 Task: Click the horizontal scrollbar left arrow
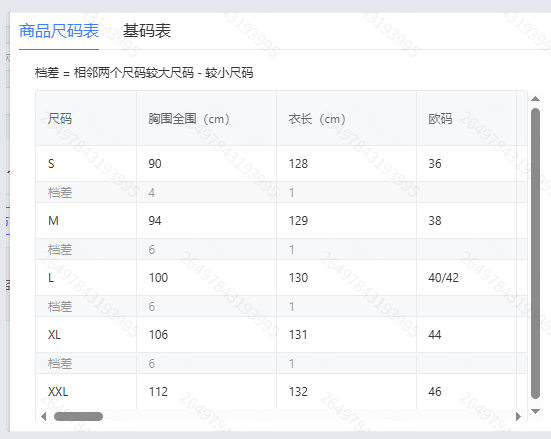click(x=44, y=417)
